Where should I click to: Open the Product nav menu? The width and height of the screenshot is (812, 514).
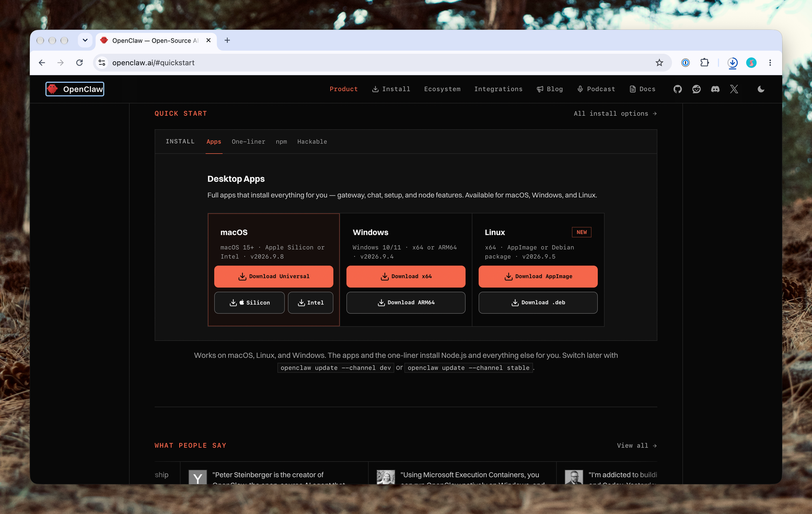pyautogui.click(x=344, y=89)
